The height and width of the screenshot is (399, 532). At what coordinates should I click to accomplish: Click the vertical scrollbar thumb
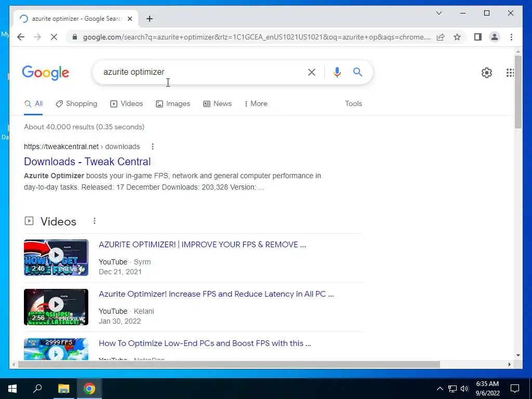pyautogui.click(x=518, y=92)
